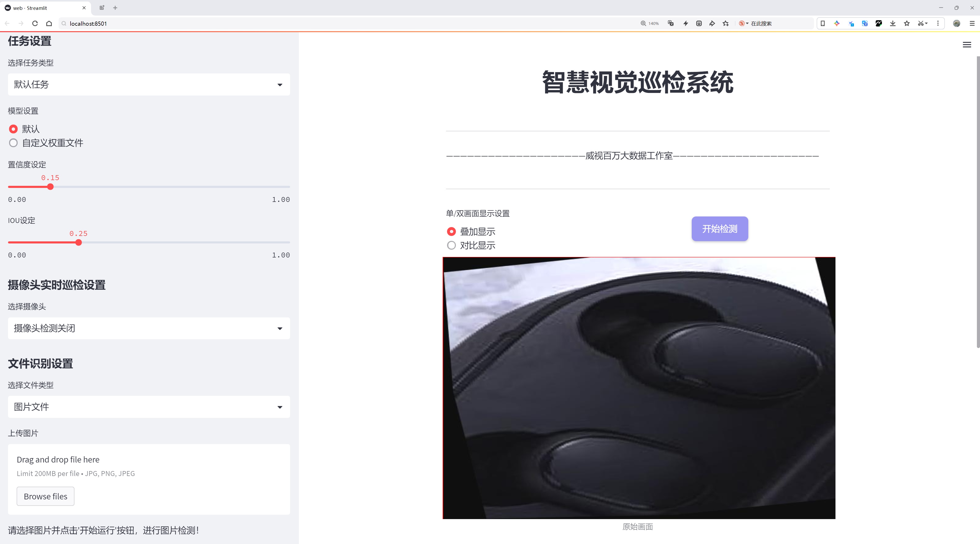
Task: Click the translate page icon in address bar
Action: [x=671, y=24]
